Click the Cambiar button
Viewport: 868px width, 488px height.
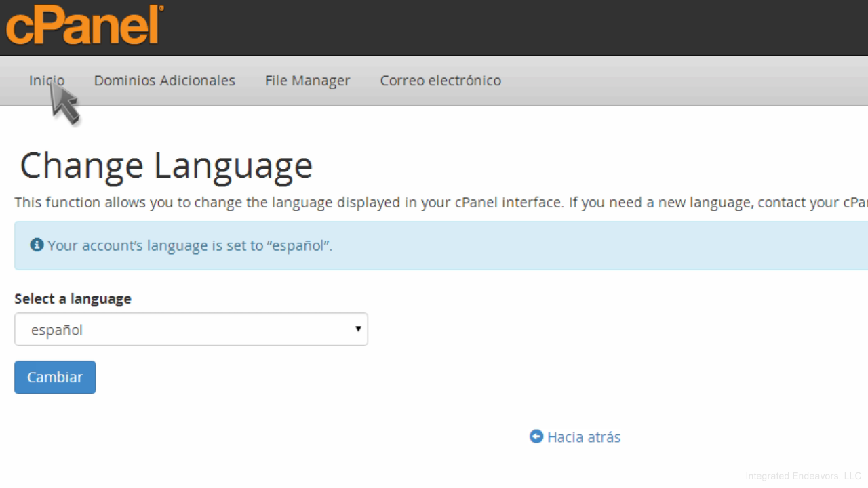click(x=55, y=377)
